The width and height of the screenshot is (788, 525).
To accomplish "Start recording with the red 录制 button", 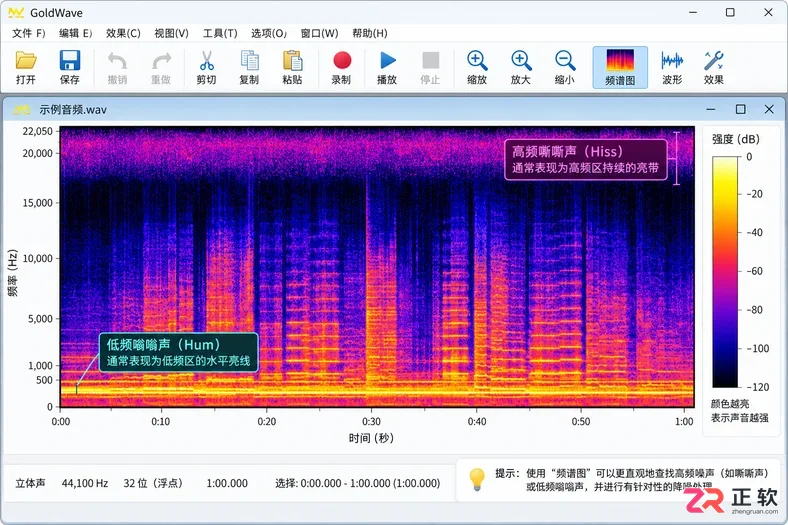I will pos(342,60).
